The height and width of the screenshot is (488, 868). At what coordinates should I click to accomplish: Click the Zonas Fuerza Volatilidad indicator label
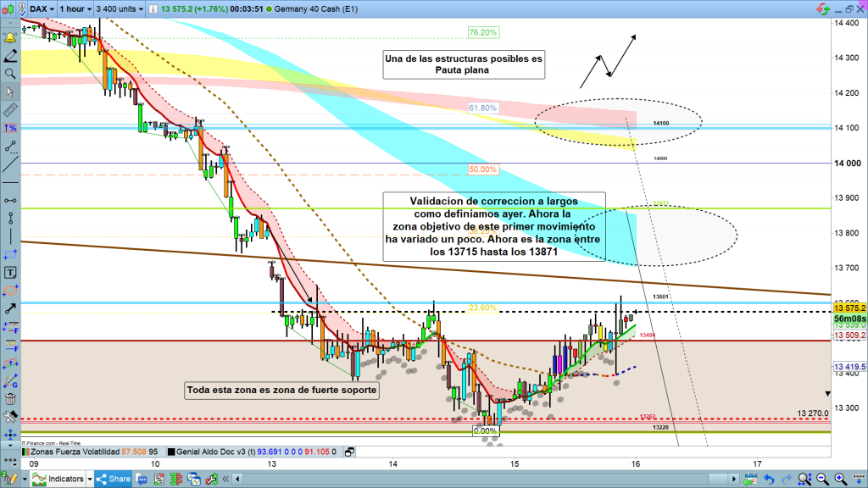pyautogui.click(x=78, y=453)
